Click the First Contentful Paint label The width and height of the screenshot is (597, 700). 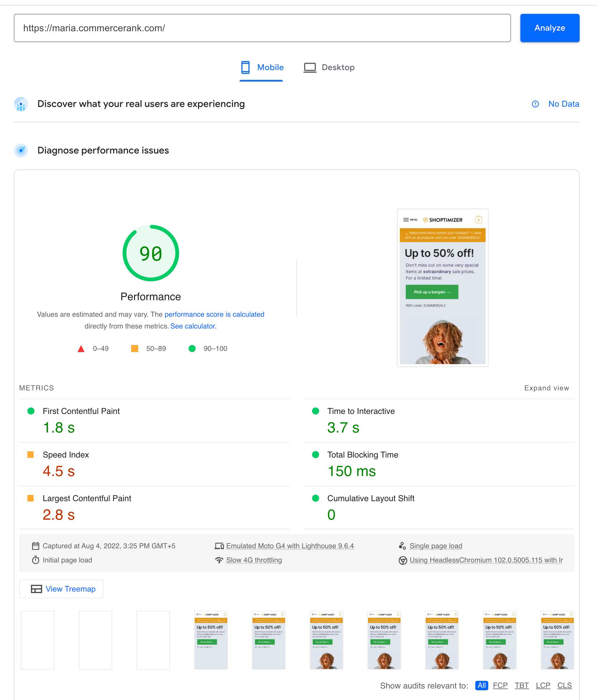(81, 411)
